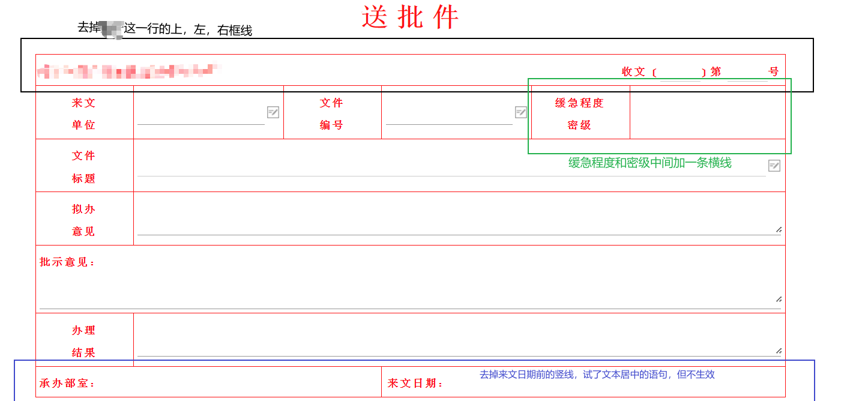
Task: Click the edit icon in 文件编号 field
Action: [521, 112]
